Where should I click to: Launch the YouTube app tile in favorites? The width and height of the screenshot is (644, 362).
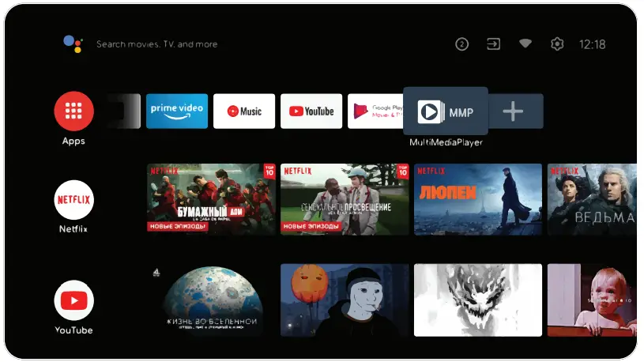[x=311, y=111]
